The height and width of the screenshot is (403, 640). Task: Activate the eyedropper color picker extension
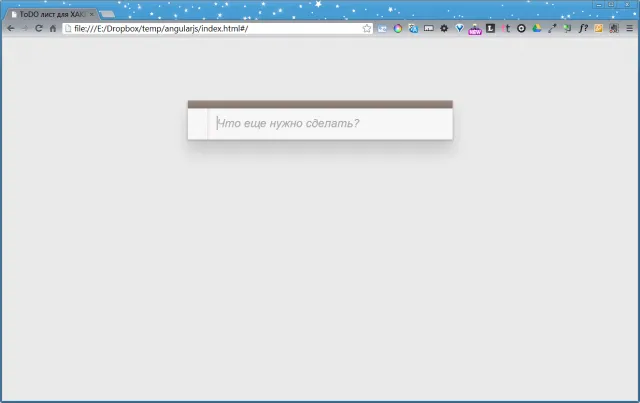tap(552, 29)
